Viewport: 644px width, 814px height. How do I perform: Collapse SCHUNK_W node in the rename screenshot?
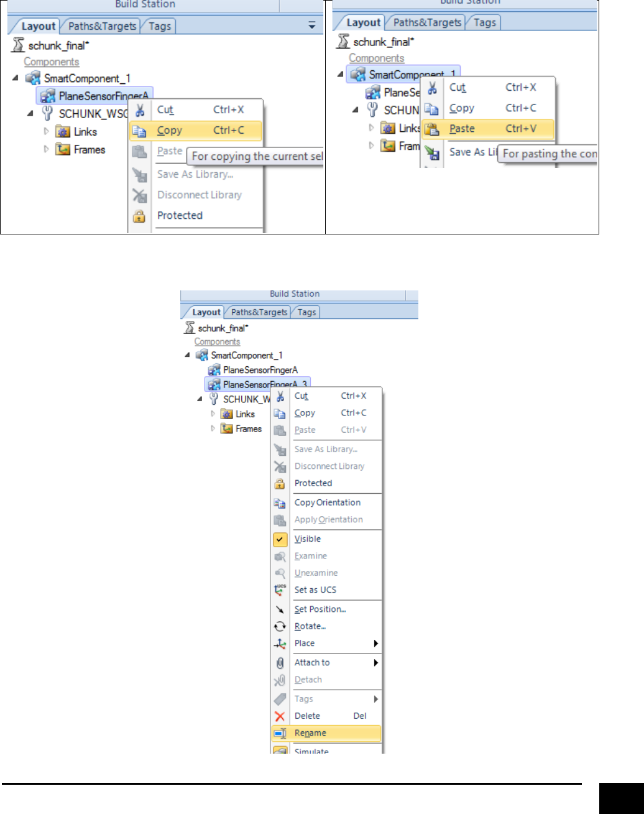coord(201,399)
